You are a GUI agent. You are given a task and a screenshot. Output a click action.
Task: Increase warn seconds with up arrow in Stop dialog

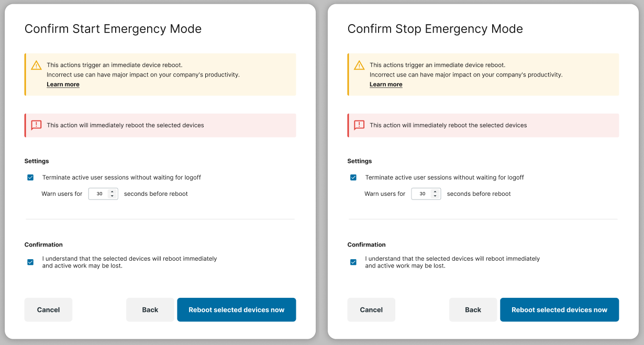tap(435, 192)
